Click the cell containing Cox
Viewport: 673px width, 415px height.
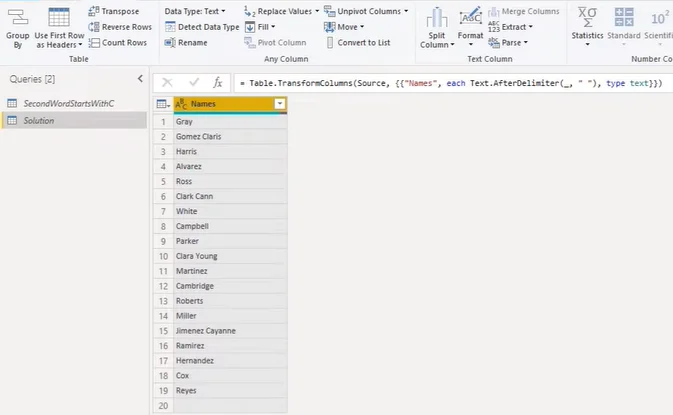coord(230,376)
